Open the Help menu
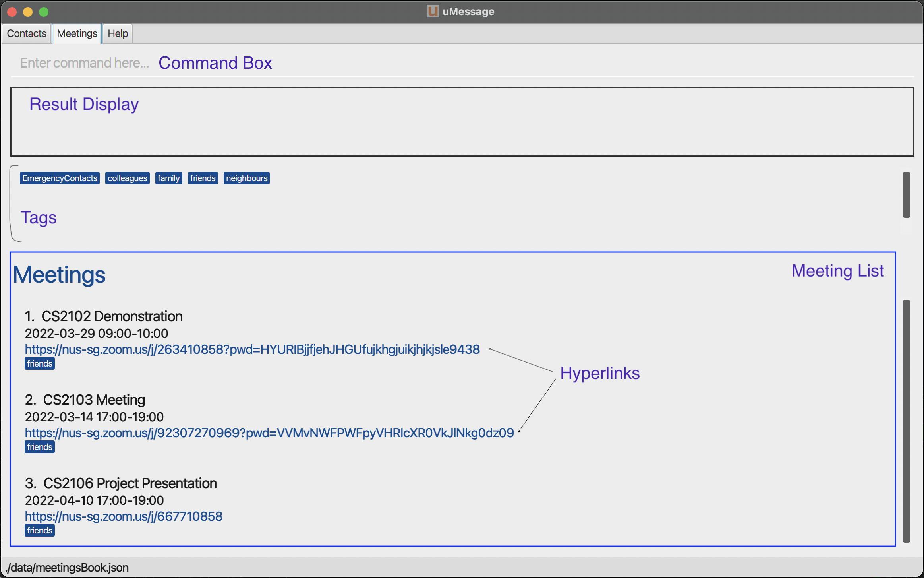Image resolution: width=924 pixels, height=578 pixels. 118,33
